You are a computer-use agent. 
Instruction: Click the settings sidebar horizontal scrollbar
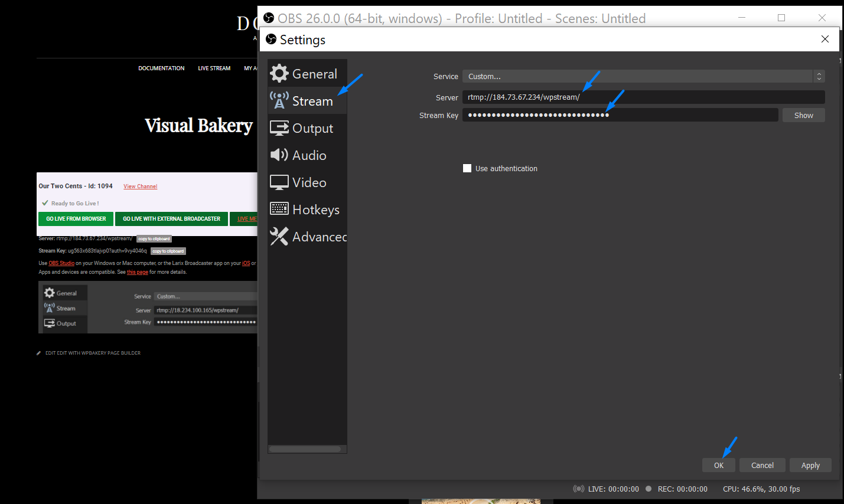[305, 449]
